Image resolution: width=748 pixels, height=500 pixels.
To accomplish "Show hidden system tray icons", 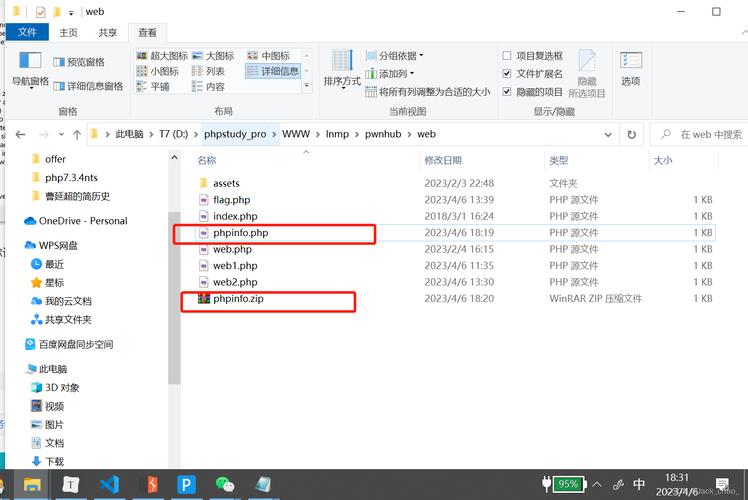I will pyautogui.click(x=597, y=485).
